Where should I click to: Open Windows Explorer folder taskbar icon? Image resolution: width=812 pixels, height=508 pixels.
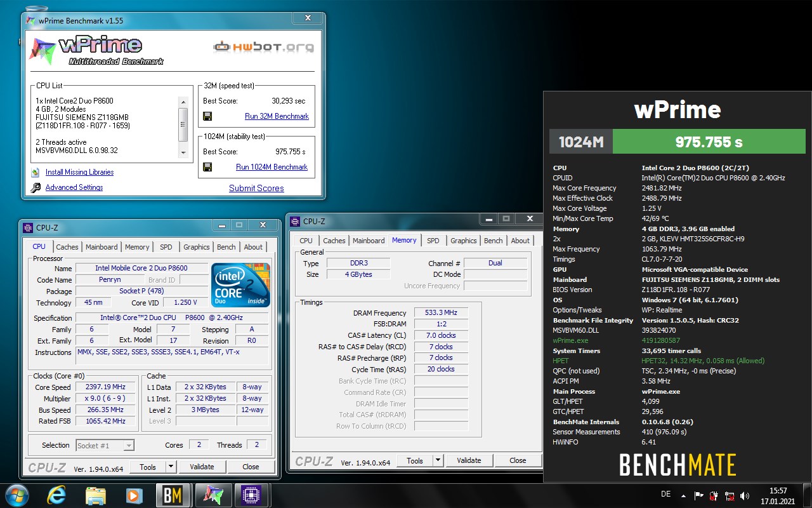click(x=95, y=495)
